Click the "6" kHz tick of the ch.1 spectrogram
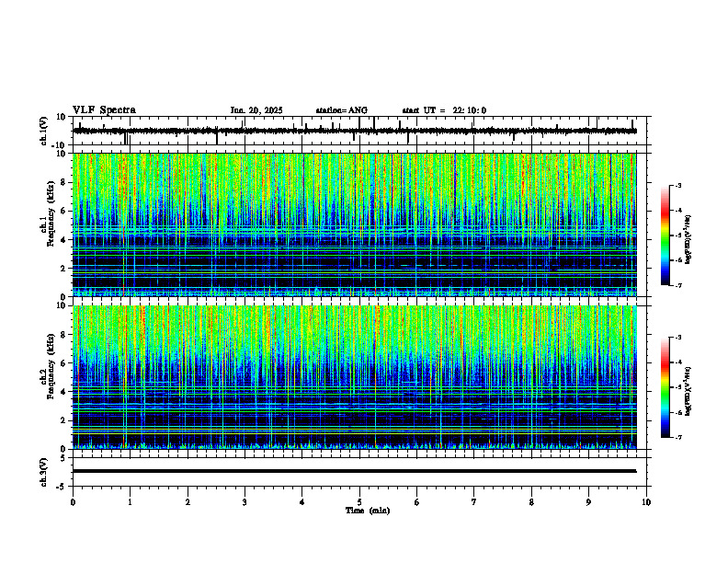Screen dimensions: 728x563 click(x=63, y=211)
